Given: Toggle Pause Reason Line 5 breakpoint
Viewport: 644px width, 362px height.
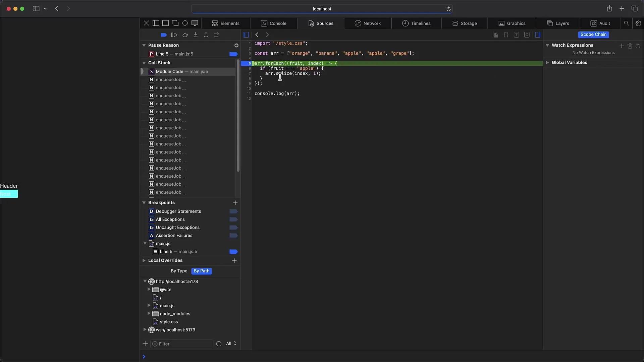Looking at the screenshot, I should pyautogui.click(x=233, y=54).
